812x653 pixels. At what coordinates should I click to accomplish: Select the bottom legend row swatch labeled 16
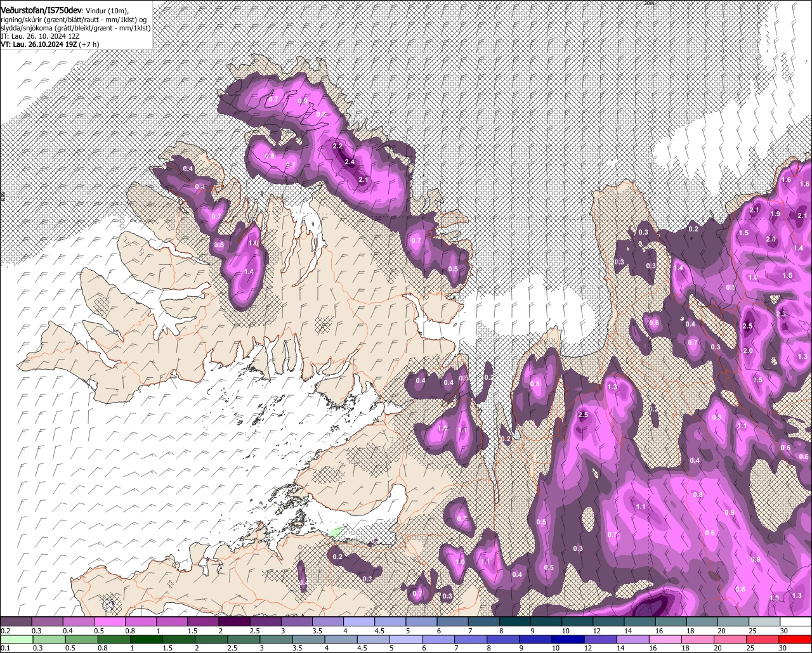tap(666, 639)
